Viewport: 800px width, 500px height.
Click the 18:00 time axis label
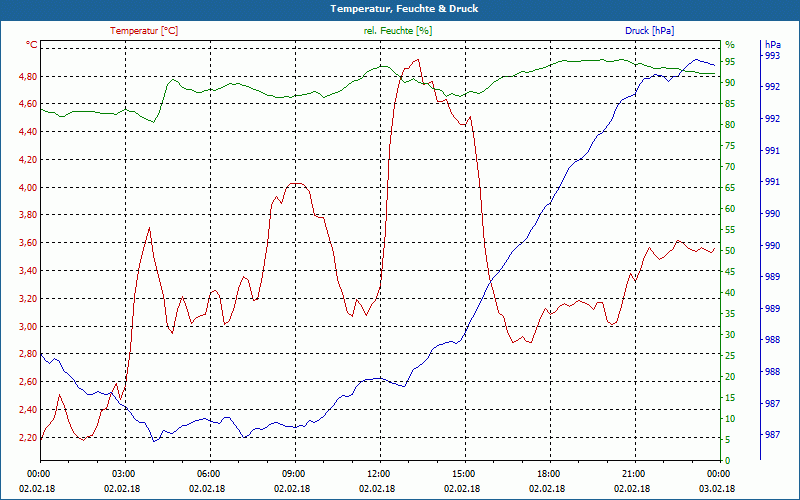pyautogui.click(x=550, y=474)
